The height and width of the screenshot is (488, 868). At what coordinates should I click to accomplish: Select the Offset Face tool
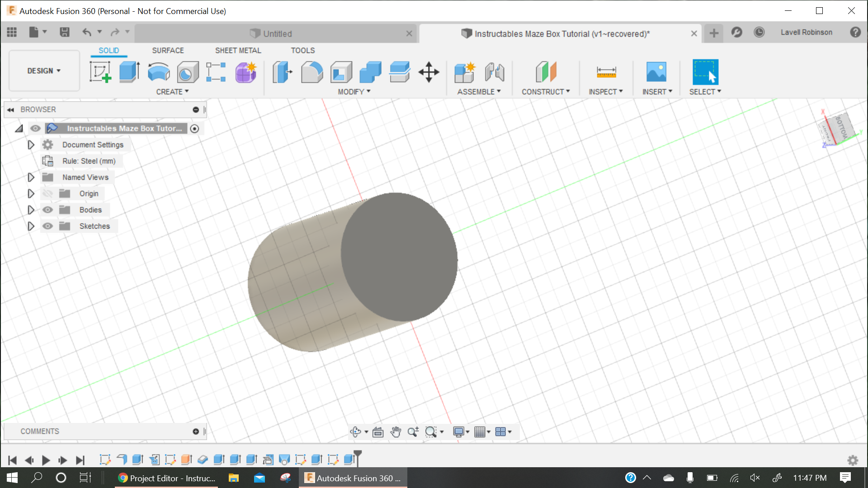[x=400, y=72]
